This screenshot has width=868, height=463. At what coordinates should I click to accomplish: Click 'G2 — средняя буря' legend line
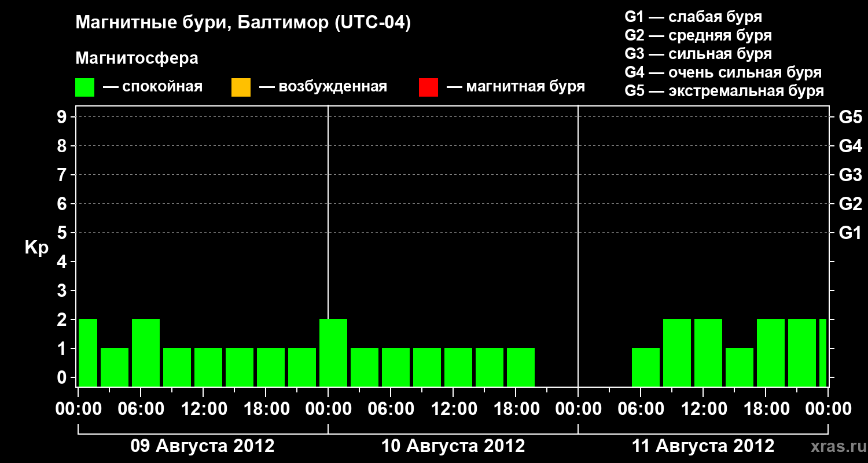[698, 35]
